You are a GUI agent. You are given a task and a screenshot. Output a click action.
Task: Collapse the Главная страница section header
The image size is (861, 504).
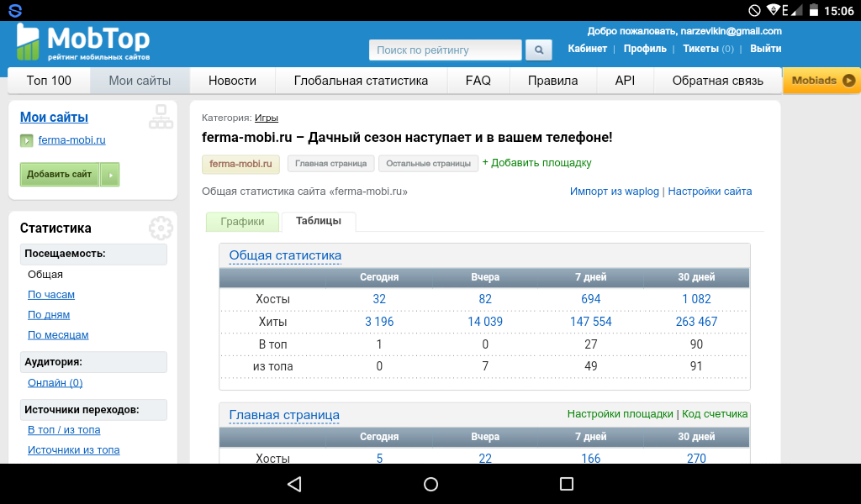click(284, 415)
